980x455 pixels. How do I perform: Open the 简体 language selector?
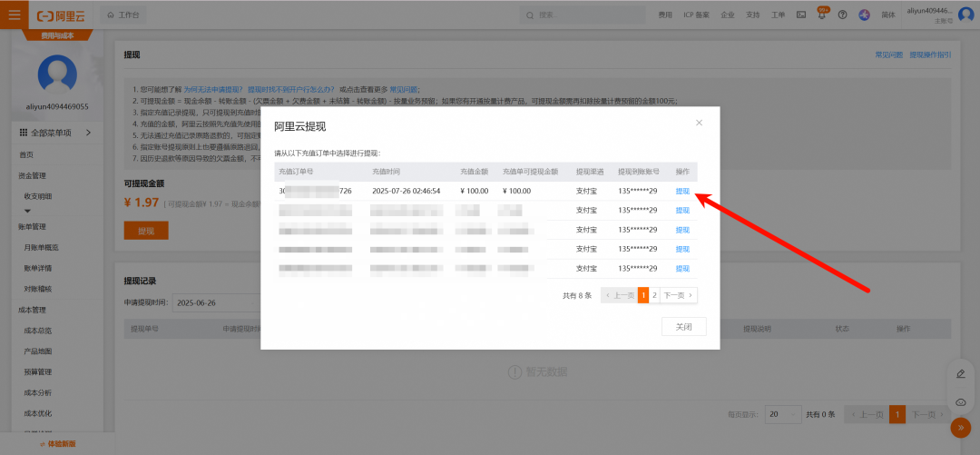[887, 15]
